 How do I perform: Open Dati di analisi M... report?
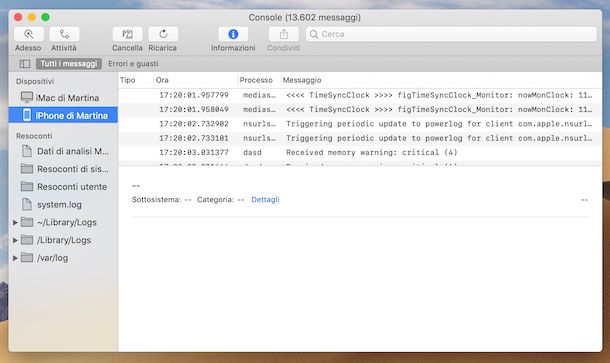63,151
